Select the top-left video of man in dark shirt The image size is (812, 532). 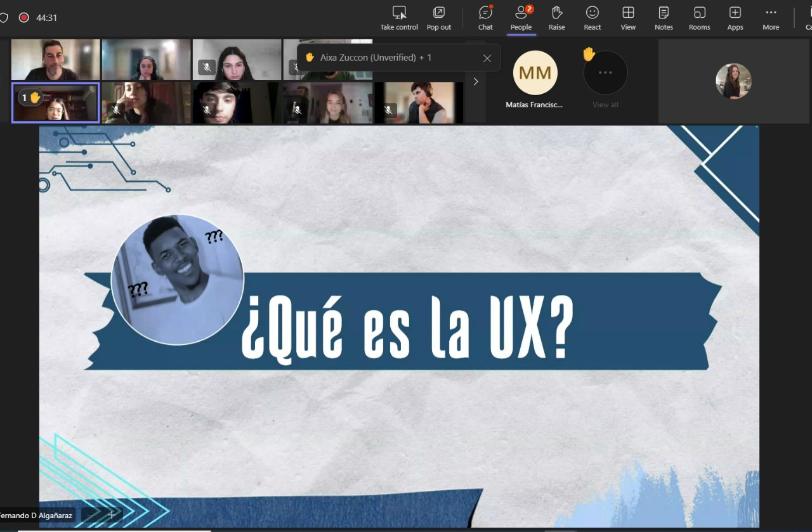55,60
